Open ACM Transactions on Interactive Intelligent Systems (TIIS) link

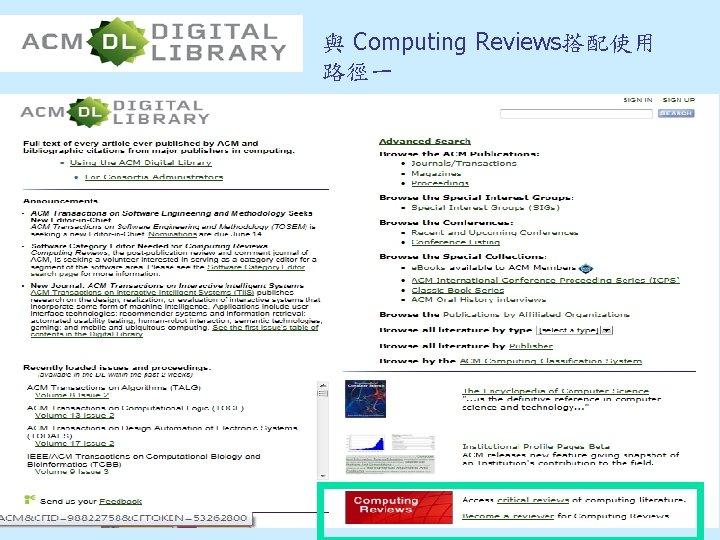[142, 292]
